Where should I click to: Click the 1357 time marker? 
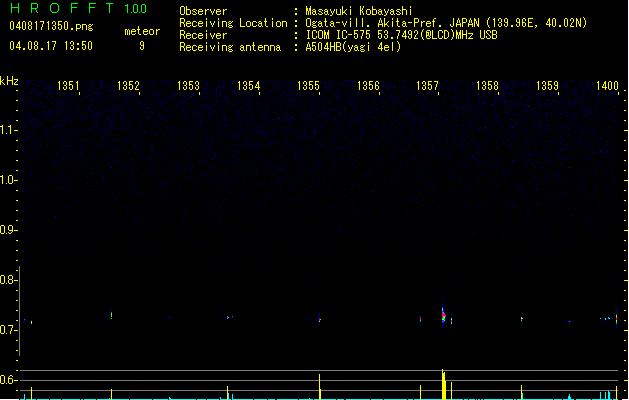[427, 85]
